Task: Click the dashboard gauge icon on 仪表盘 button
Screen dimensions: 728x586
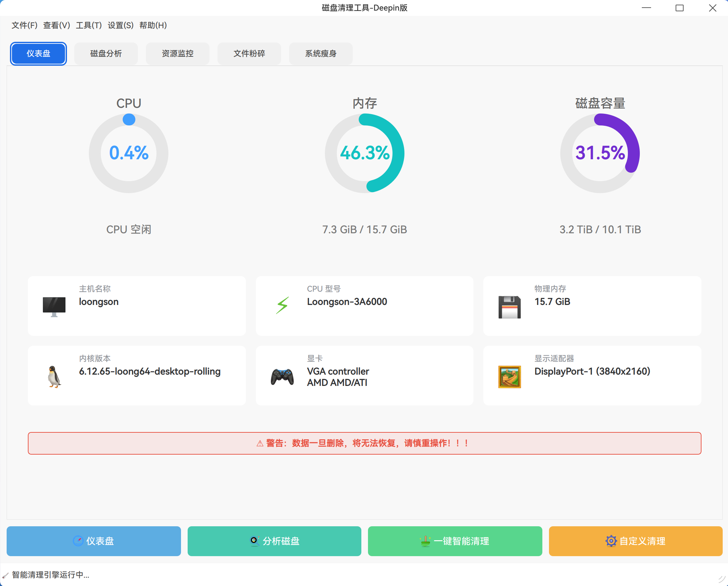Action: 79,541
